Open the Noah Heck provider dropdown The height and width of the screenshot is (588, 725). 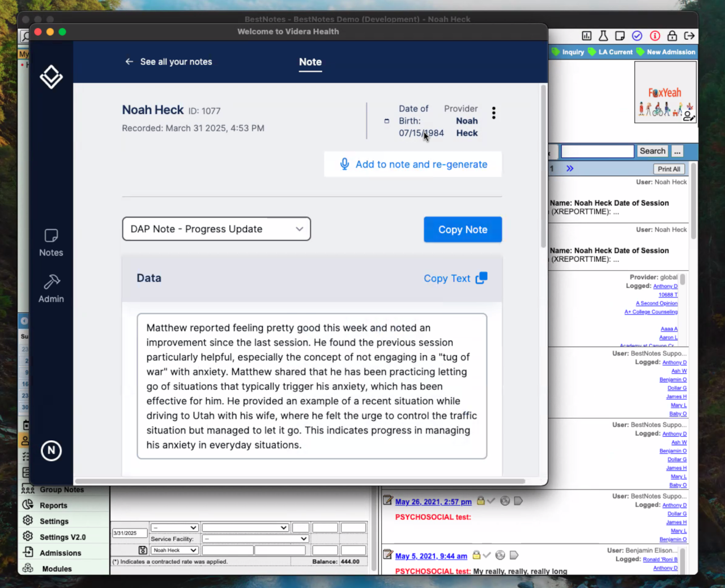[x=174, y=550]
